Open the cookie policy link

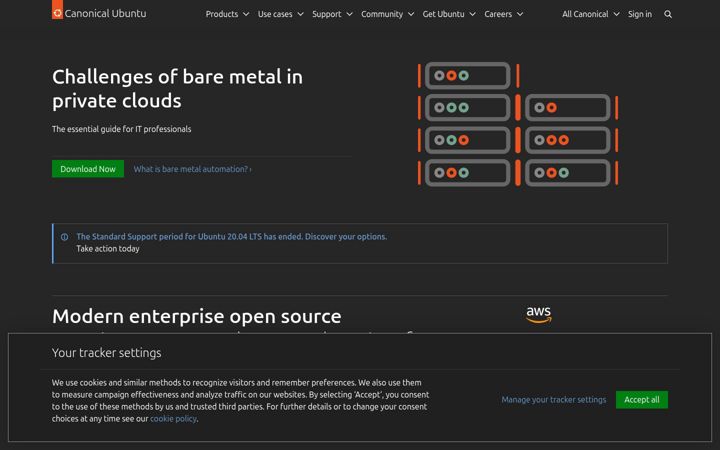[173, 419]
